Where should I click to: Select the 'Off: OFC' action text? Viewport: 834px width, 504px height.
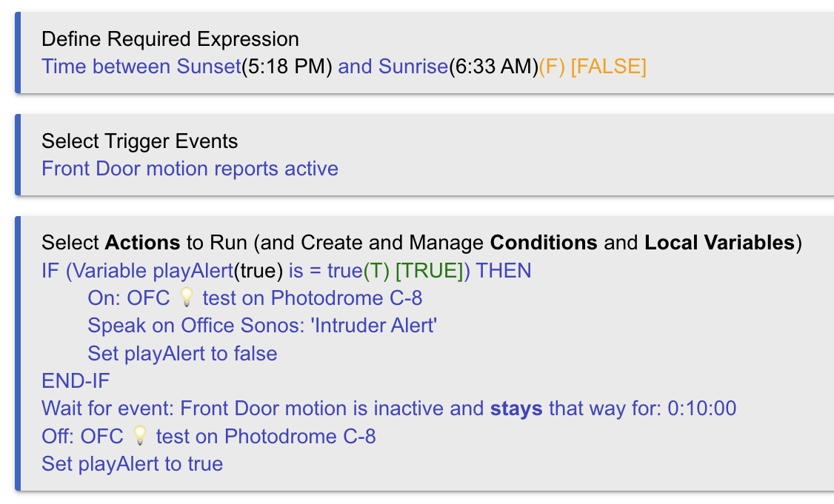tap(83, 437)
